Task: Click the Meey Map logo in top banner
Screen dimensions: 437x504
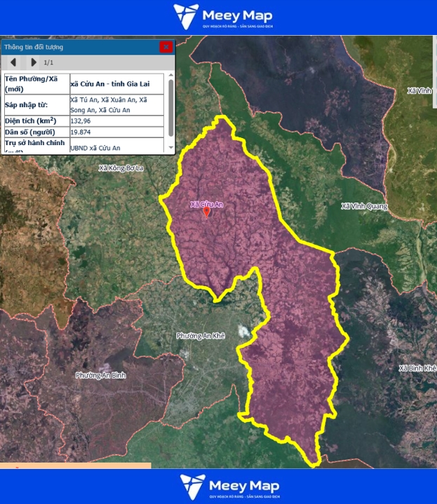Action: tap(223, 18)
